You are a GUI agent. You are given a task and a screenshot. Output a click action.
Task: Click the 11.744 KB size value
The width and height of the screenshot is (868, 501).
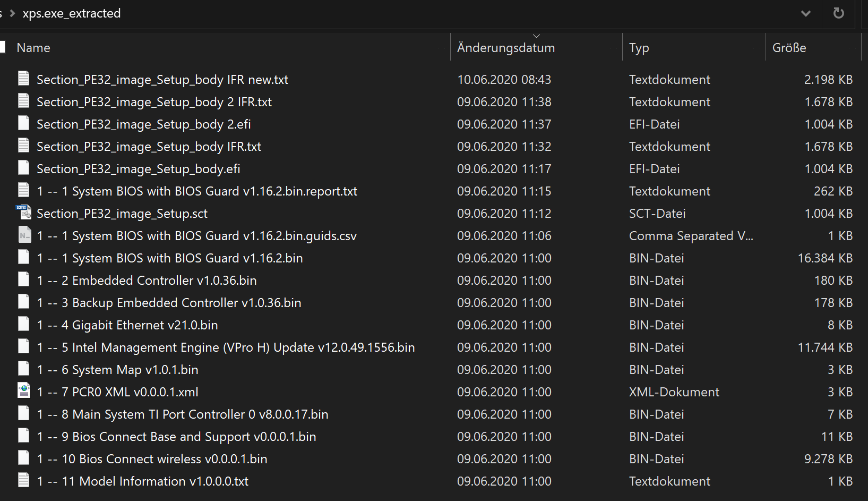(x=825, y=347)
